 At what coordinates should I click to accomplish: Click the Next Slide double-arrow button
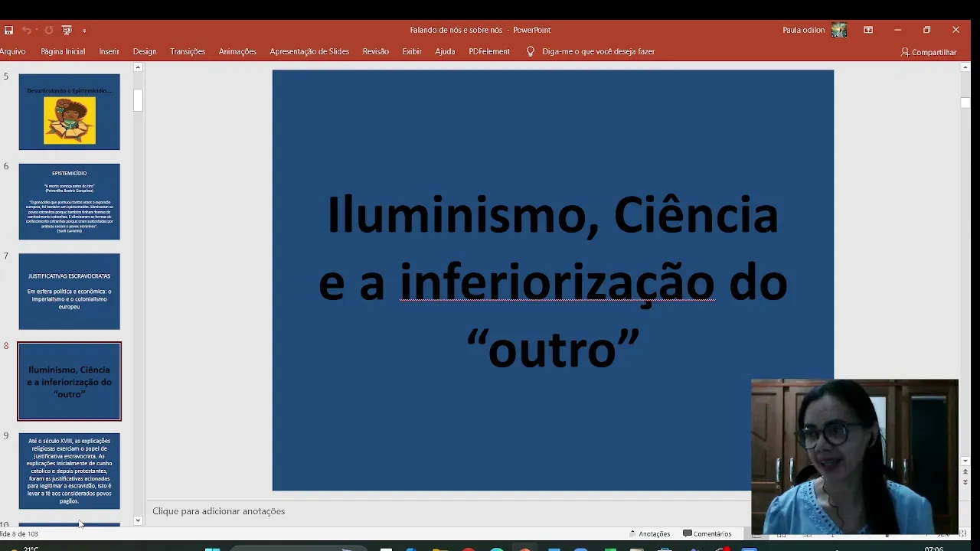[x=965, y=482]
